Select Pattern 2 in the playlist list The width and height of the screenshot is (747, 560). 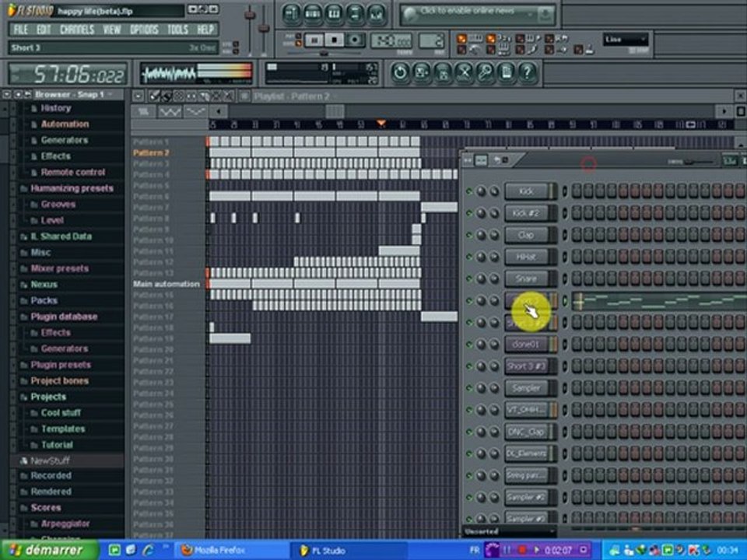(151, 153)
